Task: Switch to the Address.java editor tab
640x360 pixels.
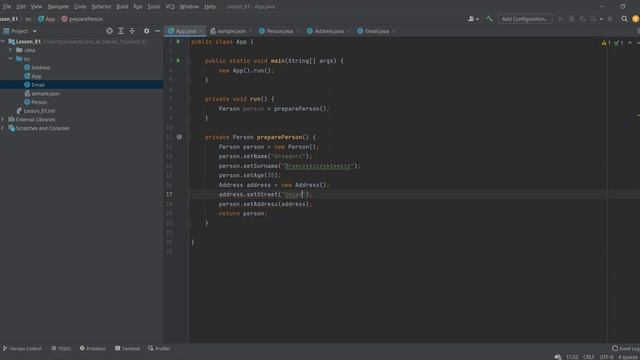Action: pos(329,31)
